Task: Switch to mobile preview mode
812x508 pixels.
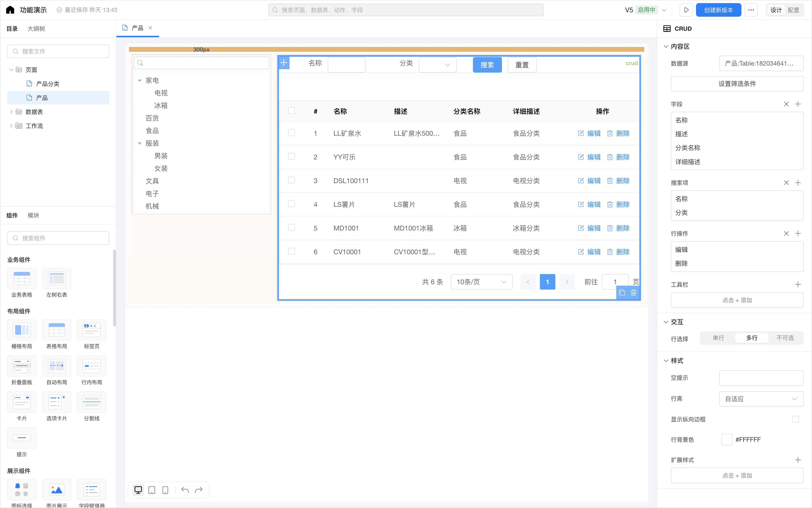Action: tap(165, 490)
